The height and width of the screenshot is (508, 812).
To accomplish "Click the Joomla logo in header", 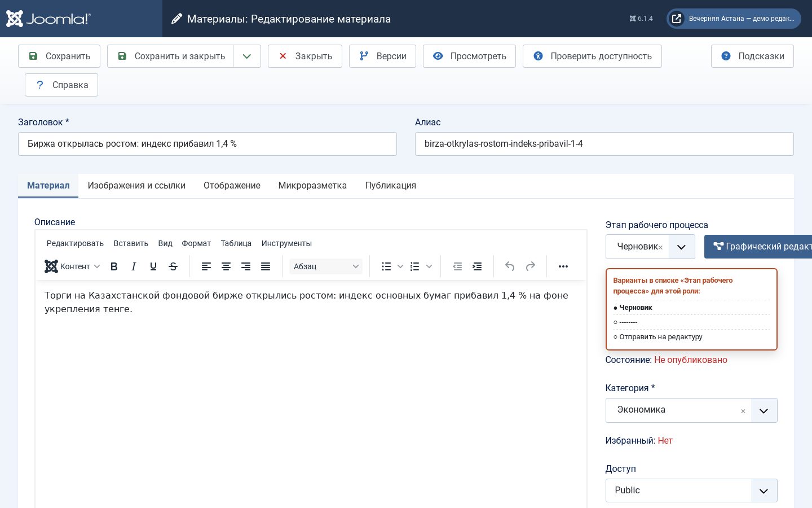I will tap(48, 19).
